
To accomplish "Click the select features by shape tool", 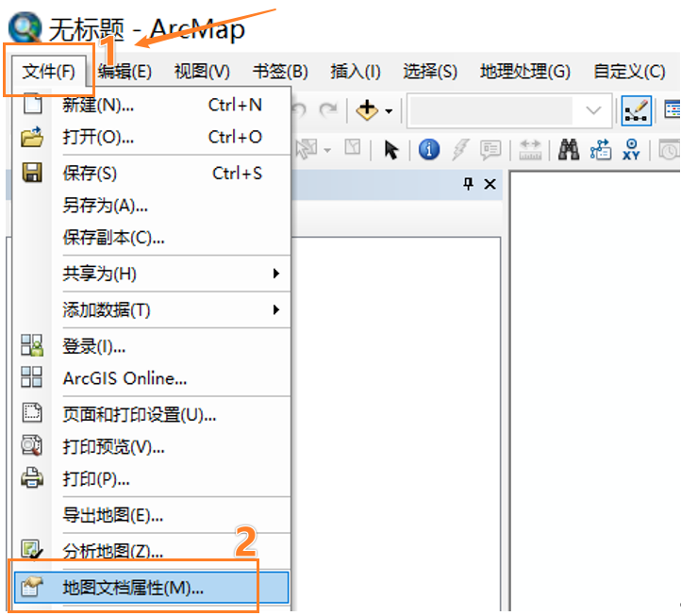I will point(307,149).
